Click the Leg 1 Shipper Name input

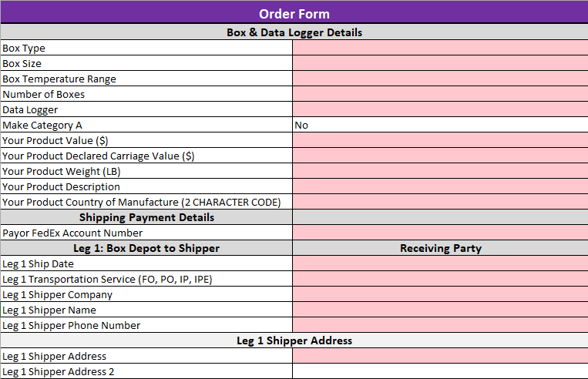pyautogui.click(x=439, y=310)
